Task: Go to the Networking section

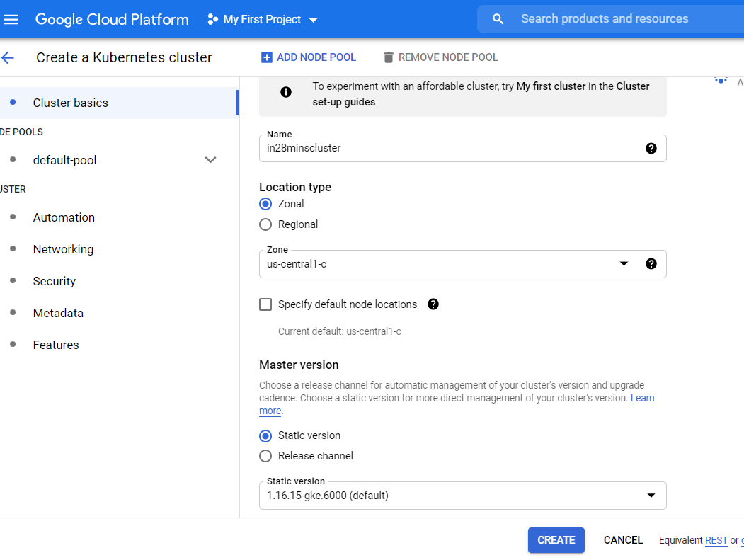Action: coord(63,249)
